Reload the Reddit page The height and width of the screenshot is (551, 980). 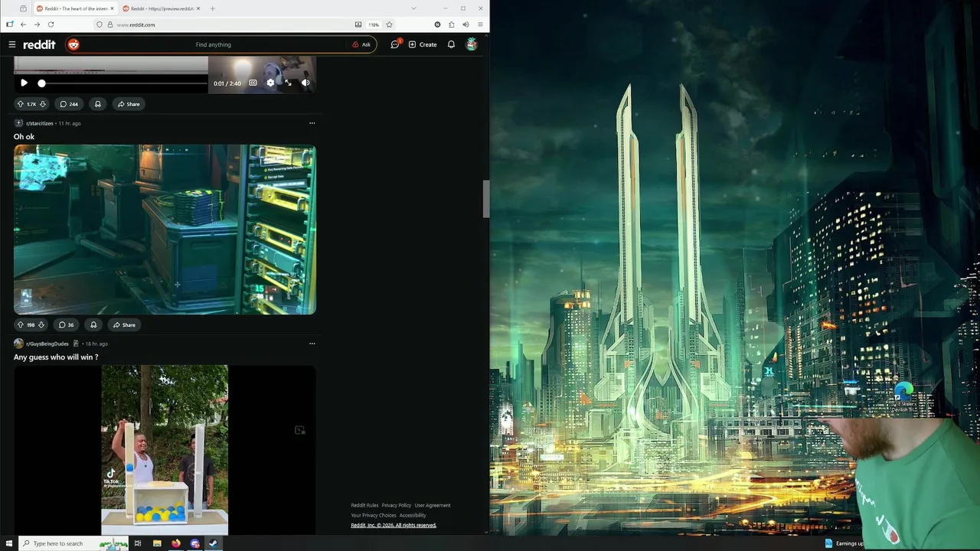point(51,24)
